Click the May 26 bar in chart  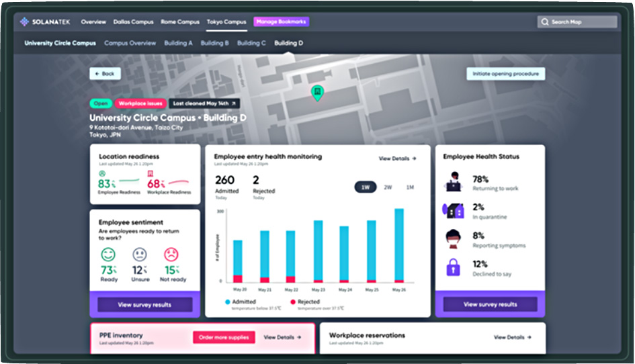tap(399, 244)
